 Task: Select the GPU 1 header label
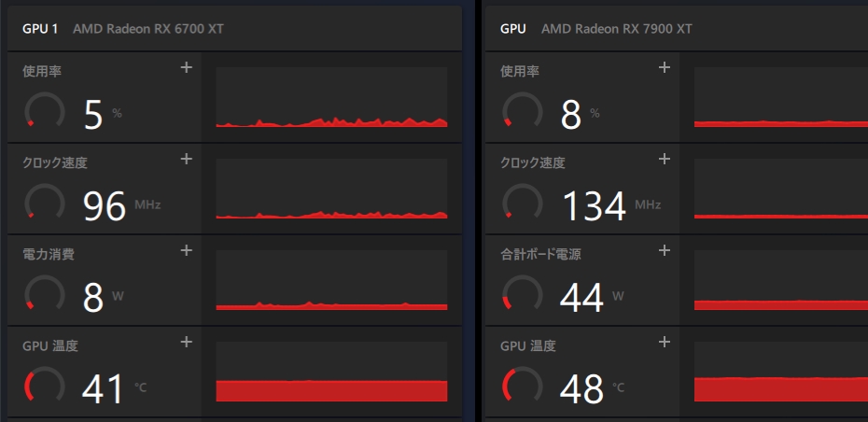tap(40, 29)
